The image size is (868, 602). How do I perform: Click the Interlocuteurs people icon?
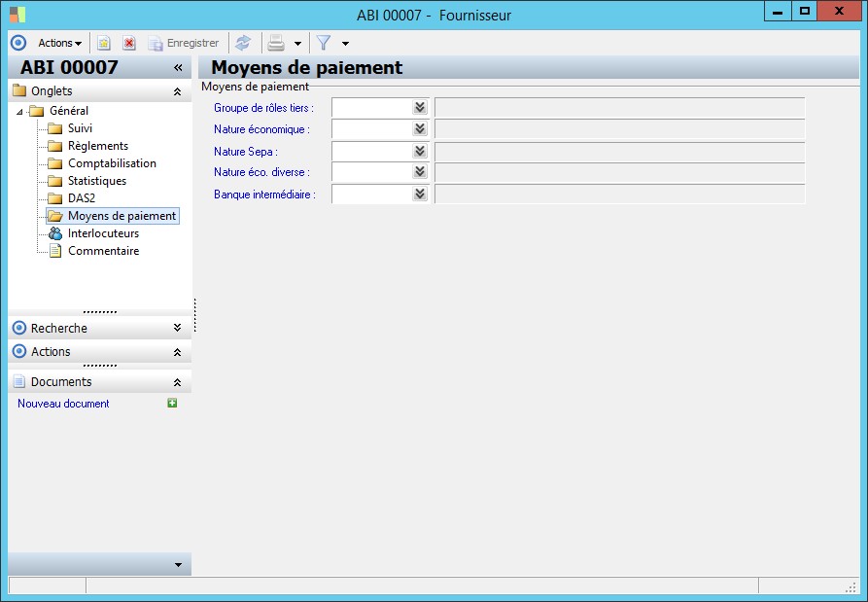tap(54, 233)
